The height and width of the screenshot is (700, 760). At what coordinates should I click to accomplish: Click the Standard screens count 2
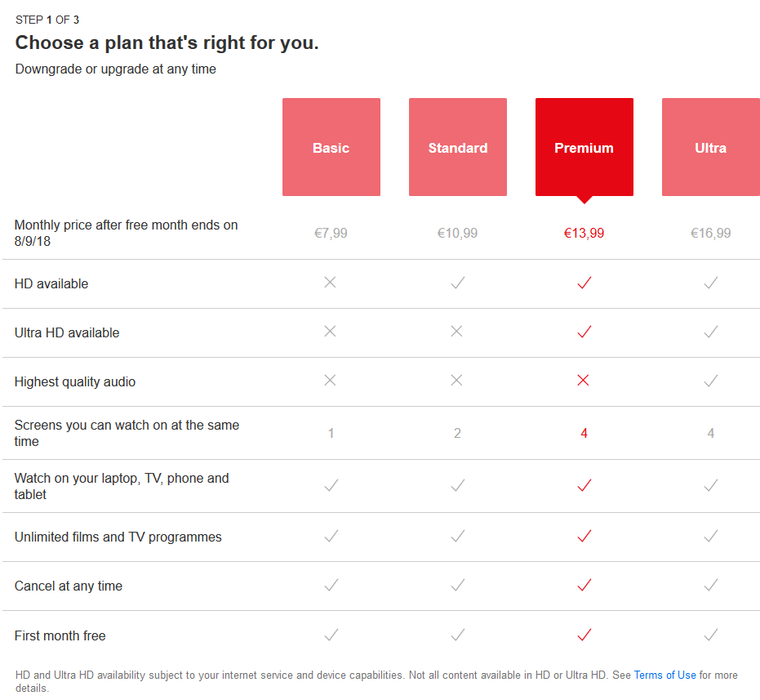tap(457, 433)
